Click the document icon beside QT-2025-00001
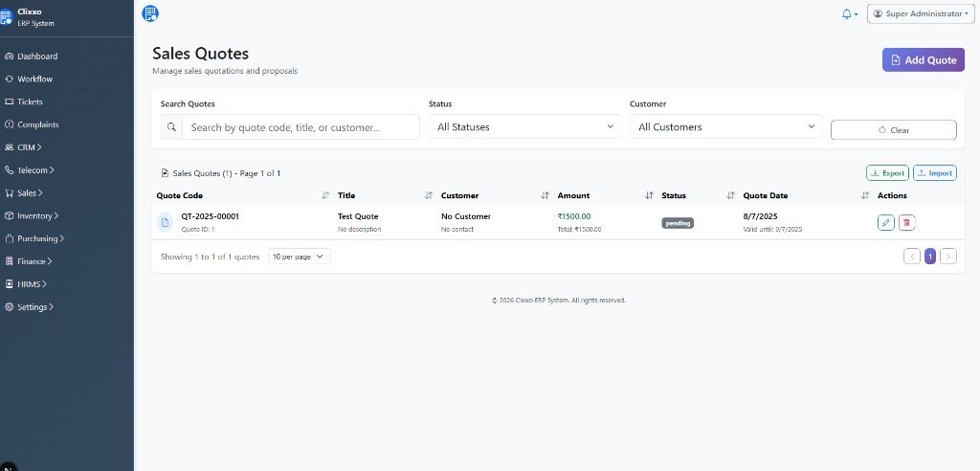This screenshot has height=471, width=980. click(x=165, y=222)
